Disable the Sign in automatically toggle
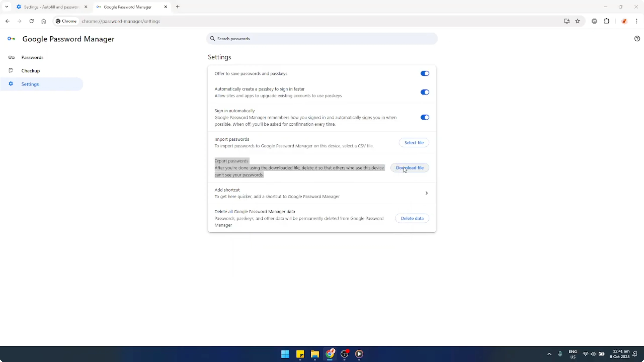The image size is (644, 362). coord(425,117)
